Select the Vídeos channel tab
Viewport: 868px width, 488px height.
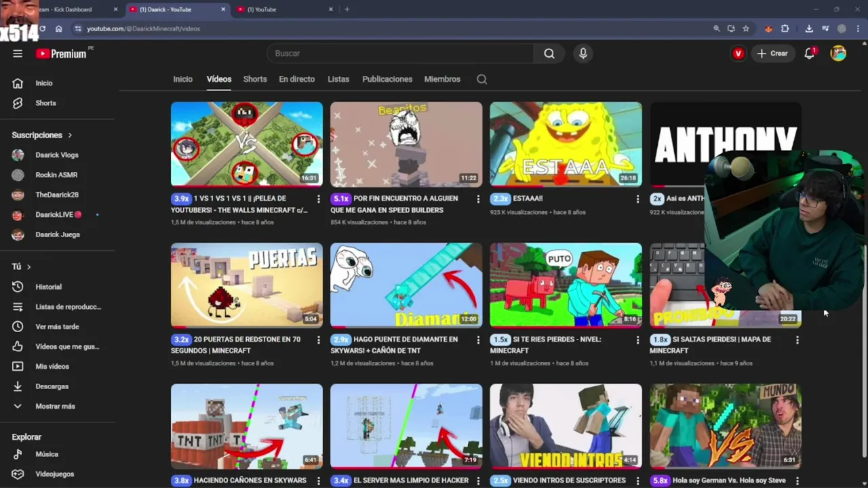(x=219, y=79)
